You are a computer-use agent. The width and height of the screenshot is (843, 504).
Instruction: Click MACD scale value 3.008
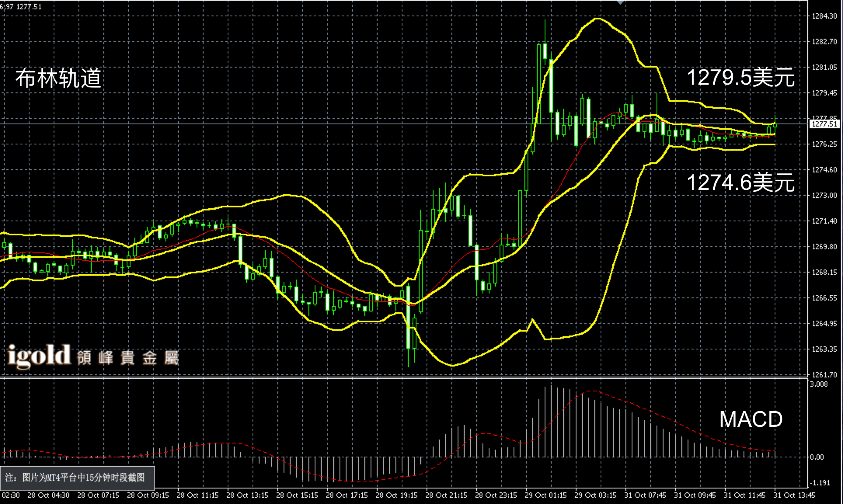pyautogui.click(x=819, y=384)
